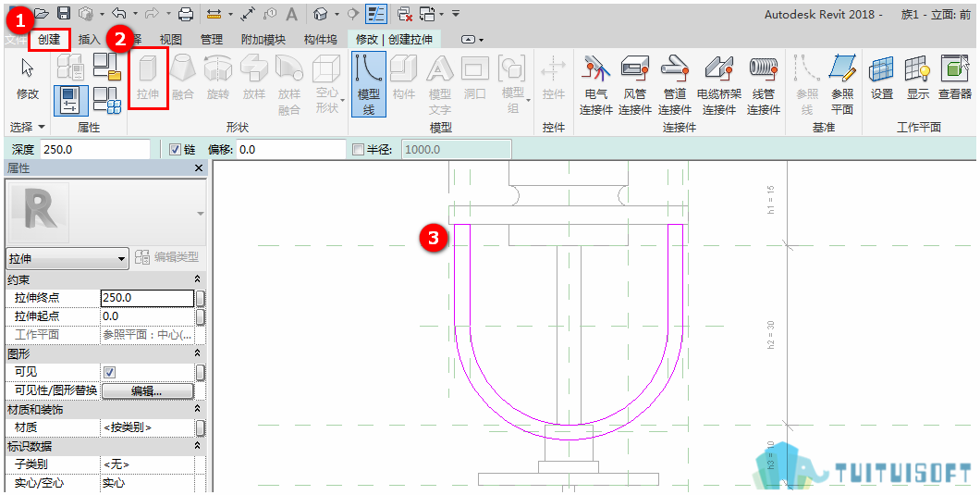
Task: Open a file via the folder icon
Action: tap(42, 13)
